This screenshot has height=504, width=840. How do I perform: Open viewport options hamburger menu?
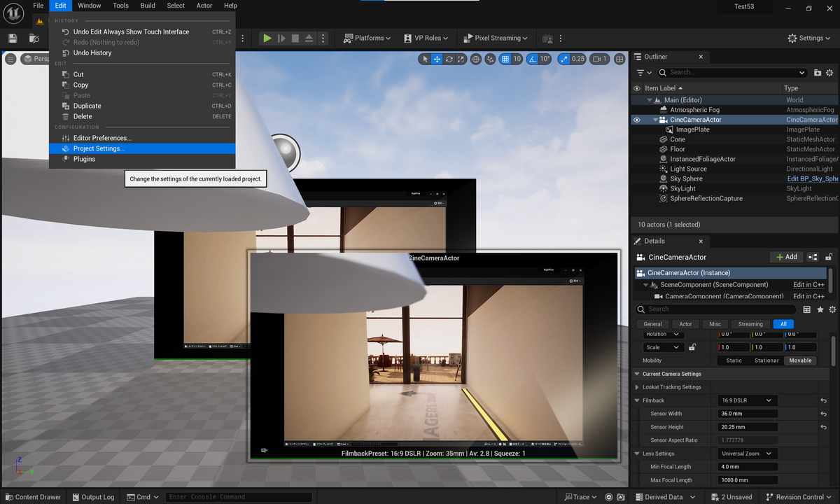10,59
